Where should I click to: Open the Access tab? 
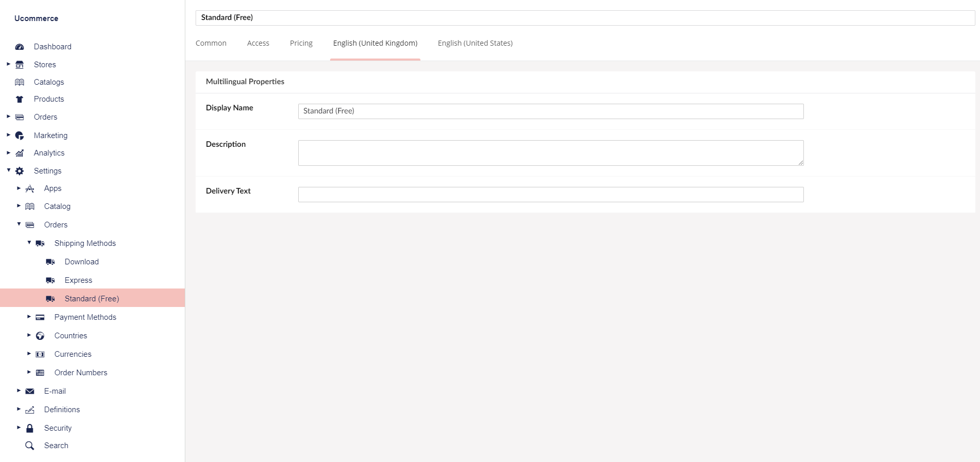pos(258,43)
